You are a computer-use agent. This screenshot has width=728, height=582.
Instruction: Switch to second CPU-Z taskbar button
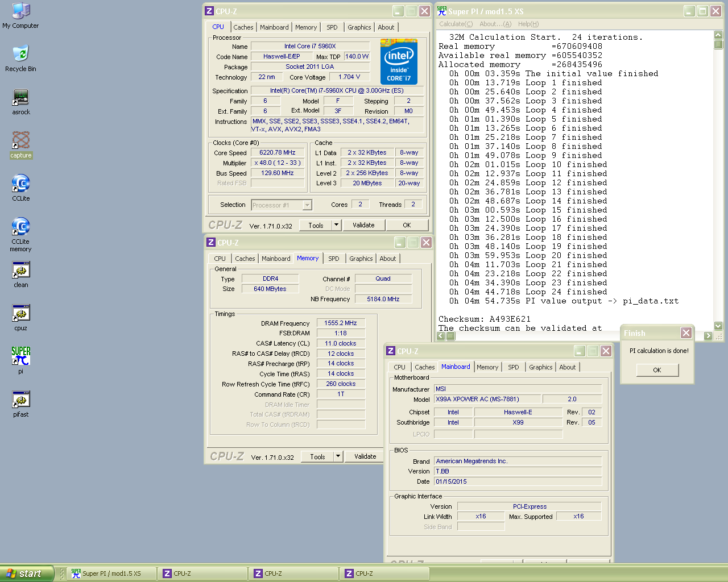pos(293,573)
